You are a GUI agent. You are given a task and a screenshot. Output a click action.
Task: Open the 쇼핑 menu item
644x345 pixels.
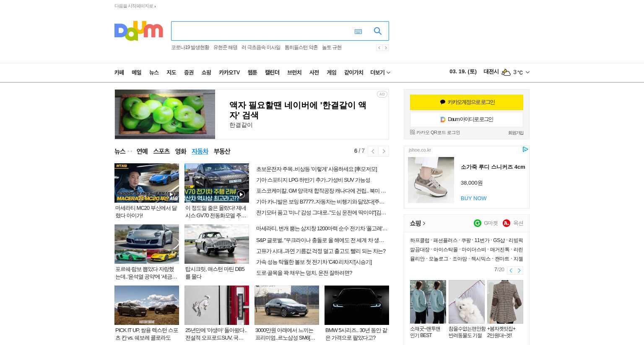coord(206,72)
